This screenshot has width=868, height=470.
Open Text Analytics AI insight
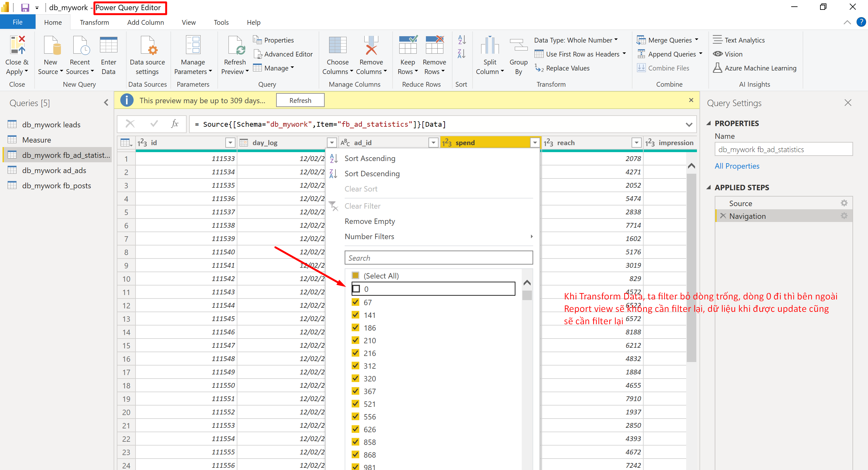point(739,40)
